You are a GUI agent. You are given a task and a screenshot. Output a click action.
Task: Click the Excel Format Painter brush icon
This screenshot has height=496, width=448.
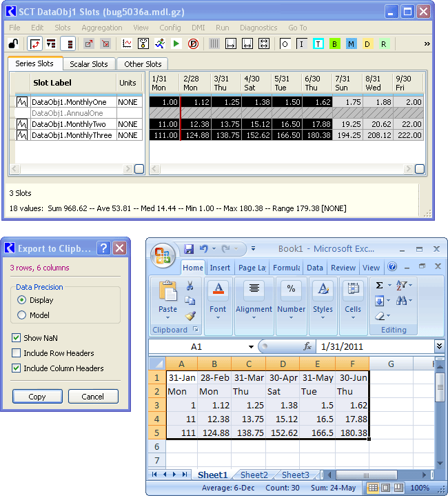(190, 315)
